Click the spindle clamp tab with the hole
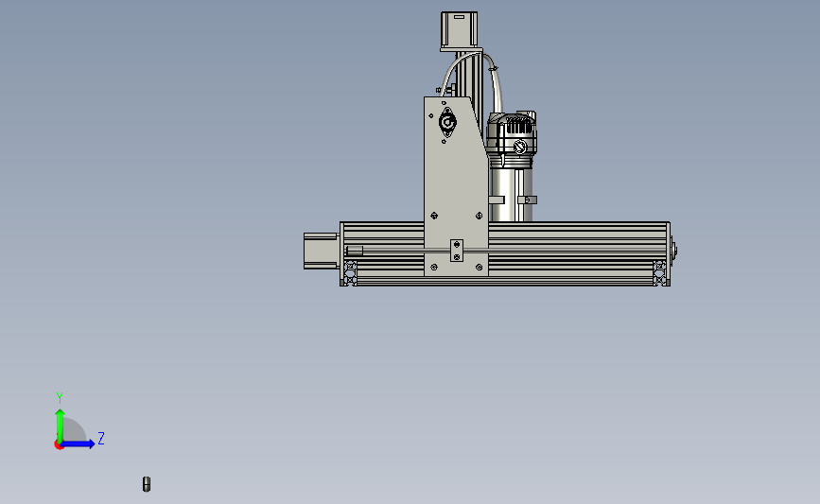The image size is (820, 504). 528,200
